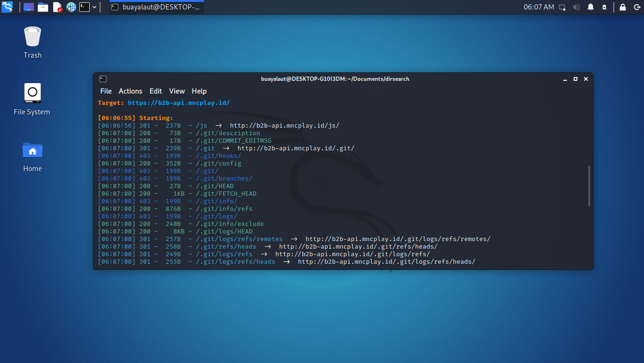
Task: Click the show desktop panel icon
Action: [29, 7]
